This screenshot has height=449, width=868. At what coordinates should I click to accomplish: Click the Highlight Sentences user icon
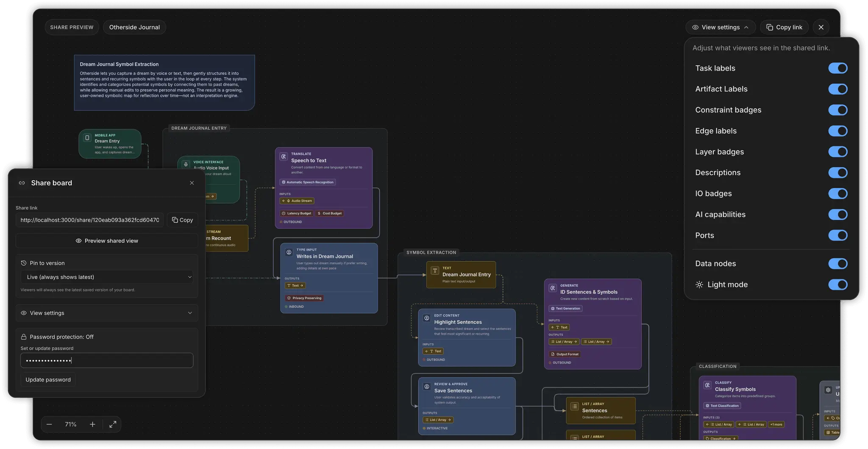pyautogui.click(x=427, y=318)
